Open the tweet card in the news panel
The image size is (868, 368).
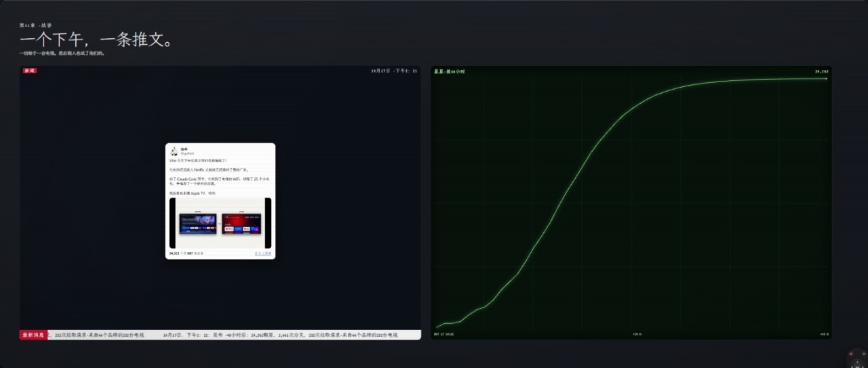pos(220,201)
